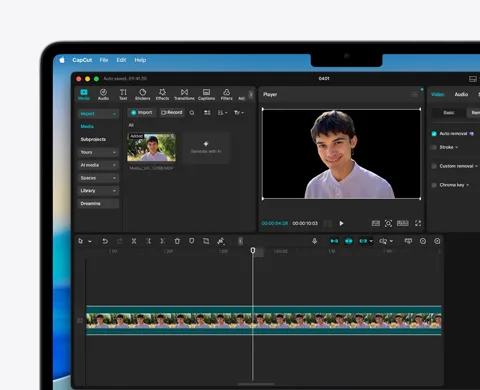The width and height of the screenshot is (480, 390).
Task: Expand the AI media dropdown
Action: 98,165
